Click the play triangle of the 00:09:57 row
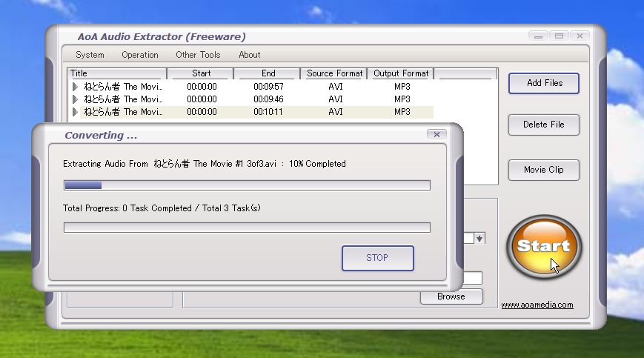Viewport: 644px width, 358px height. click(x=75, y=87)
